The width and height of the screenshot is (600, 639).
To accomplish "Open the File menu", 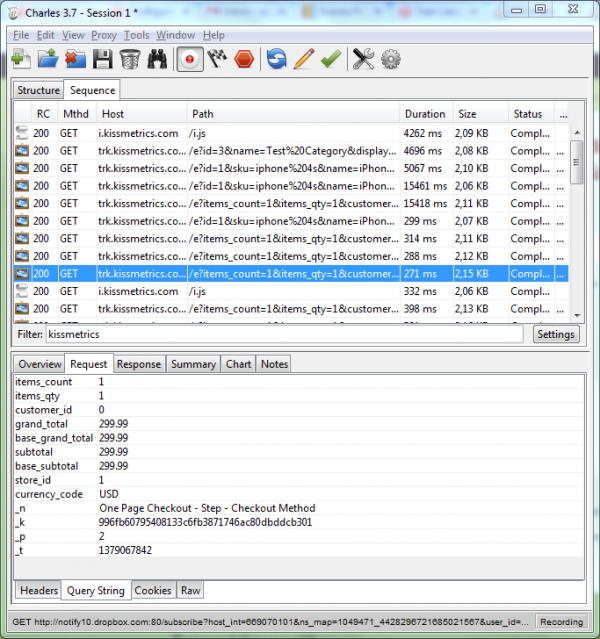I will [21, 35].
